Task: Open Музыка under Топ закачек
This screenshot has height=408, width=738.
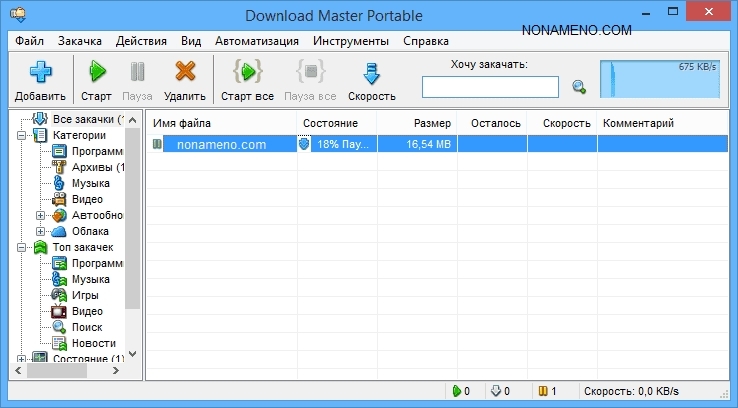Action: point(91,279)
